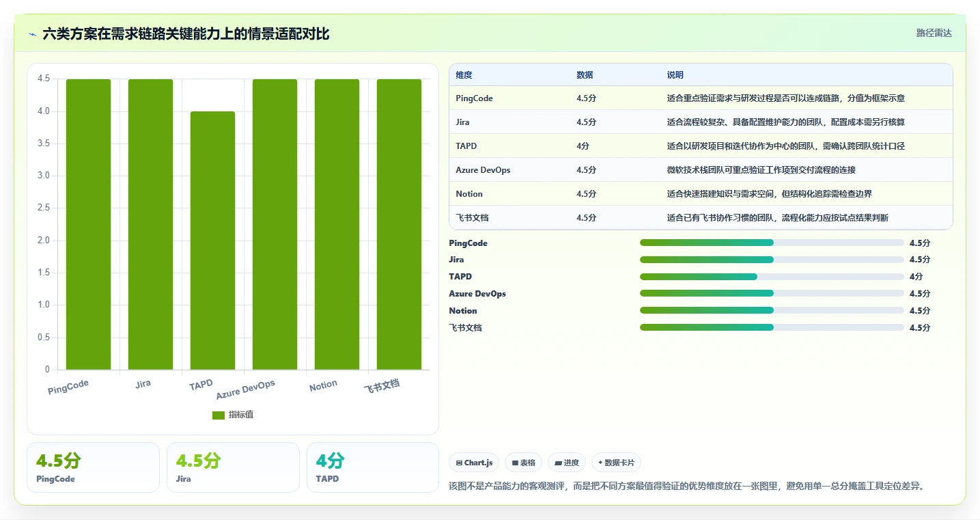Image resolution: width=980 pixels, height=520 pixels.
Task: Click the 飞书文档 chart bar
Action: (399, 224)
